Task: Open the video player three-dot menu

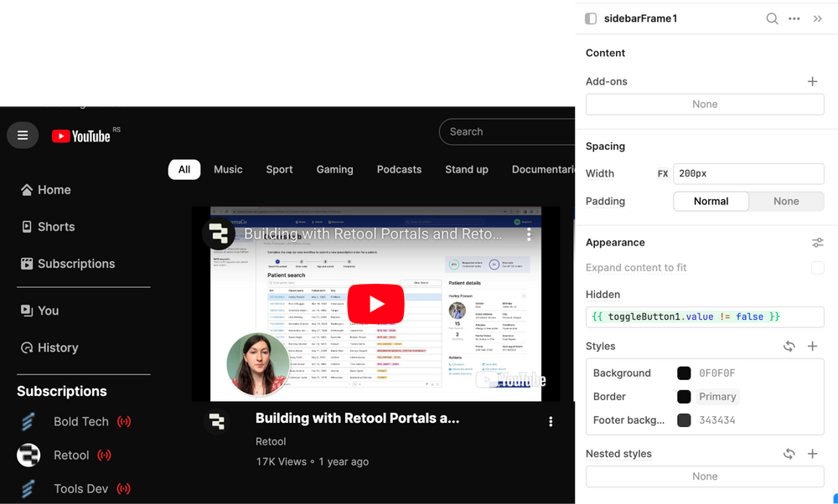Action: pos(529,234)
